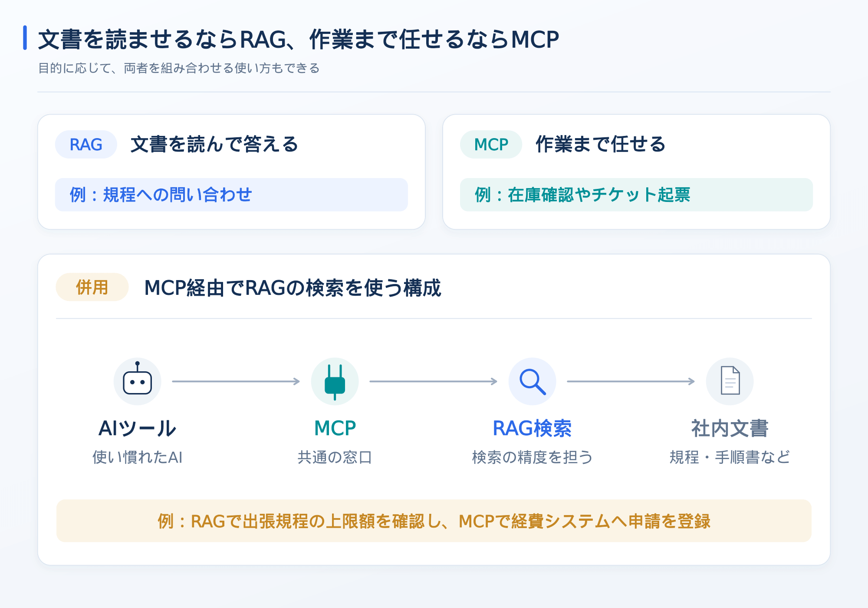Click the caption 共通の窓口

(335, 457)
